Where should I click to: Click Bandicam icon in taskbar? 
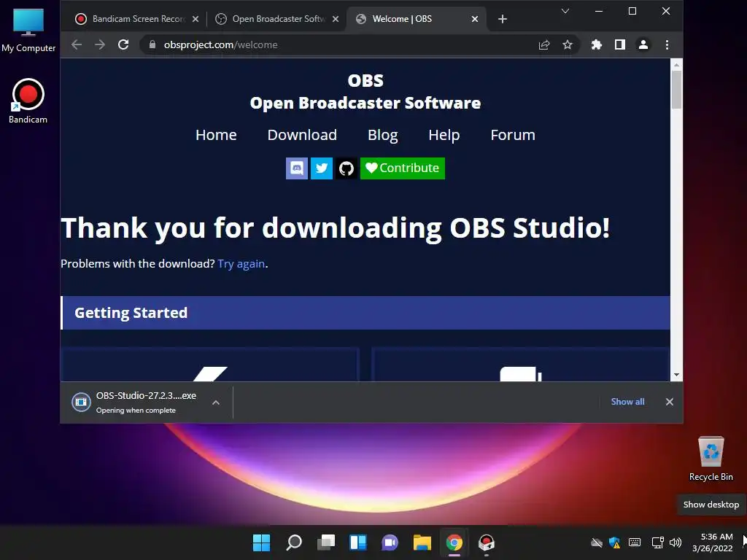[x=487, y=542]
